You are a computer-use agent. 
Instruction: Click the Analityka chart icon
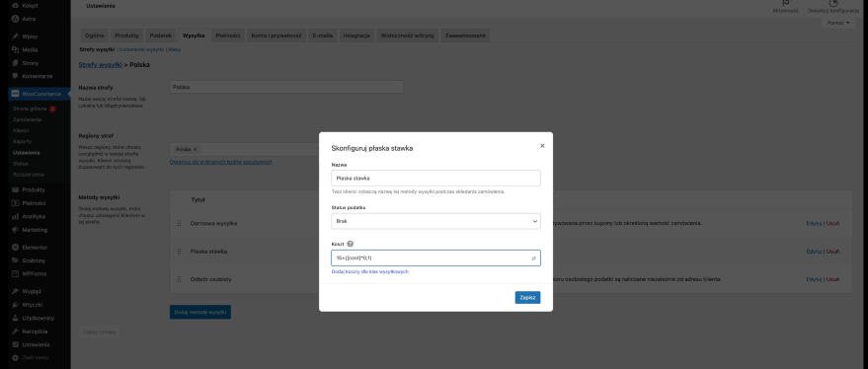click(x=16, y=216)
